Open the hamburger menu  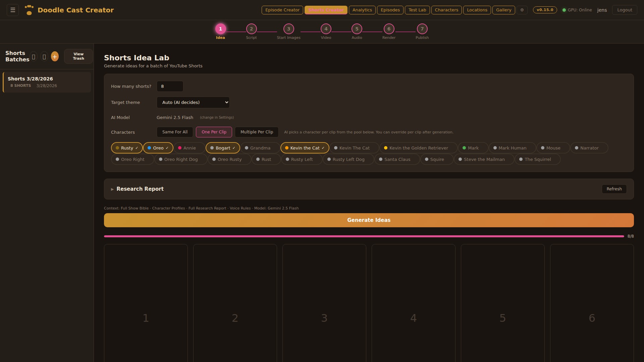13,10
